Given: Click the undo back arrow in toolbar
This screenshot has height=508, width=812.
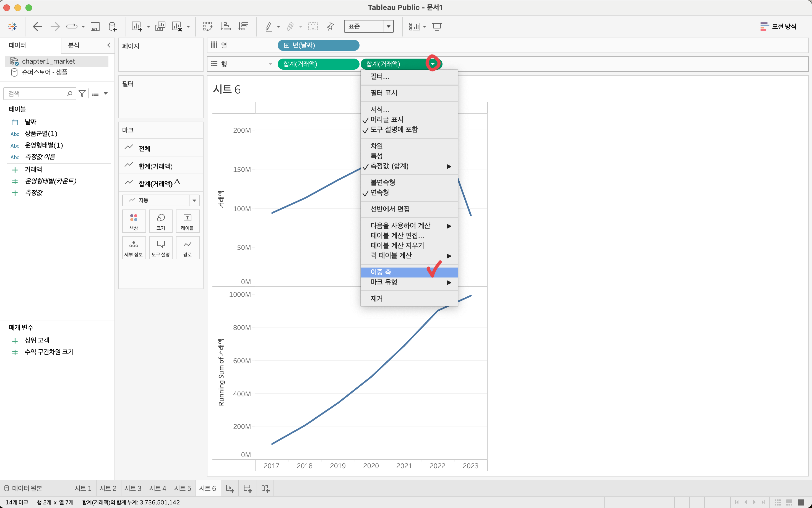Looking at the screenshot, I should click(37, 26).
